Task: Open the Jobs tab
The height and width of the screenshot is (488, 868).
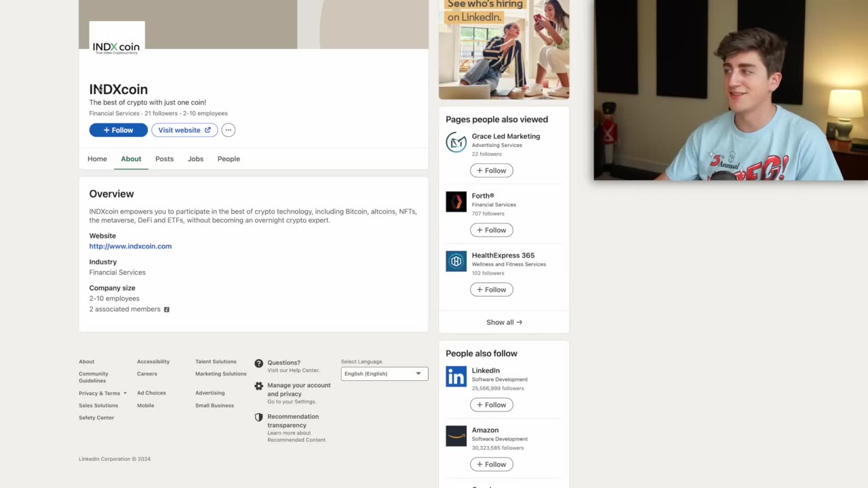Action: coord(195,159)
